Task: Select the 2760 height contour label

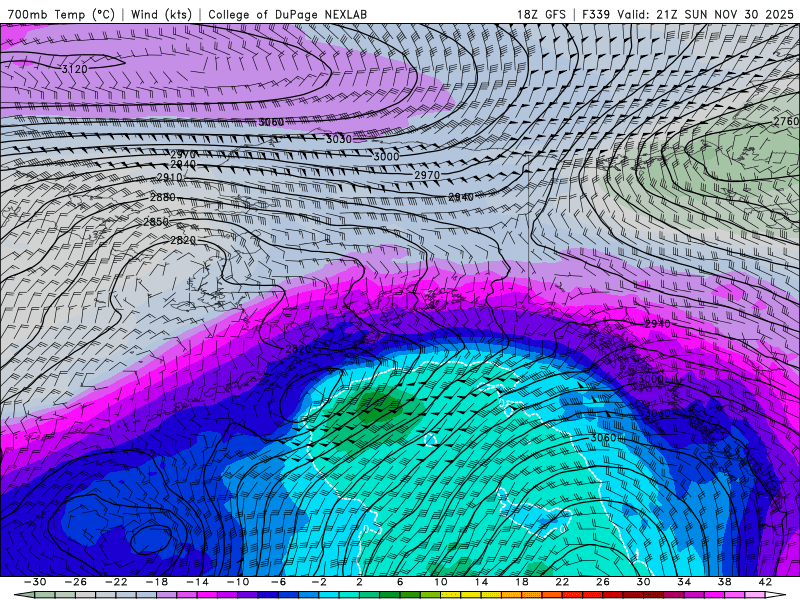Action: coord(786,121)
